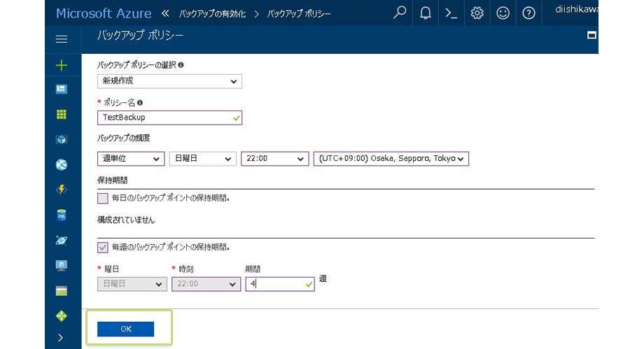The image size is (644, 349).
Task: Open the settings gear in header
Action: pos(477,13)
